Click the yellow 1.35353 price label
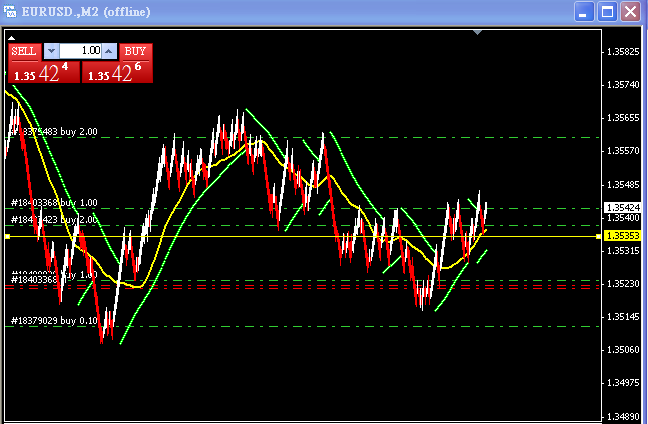This screenshot has height=424, width=648. 623,236
